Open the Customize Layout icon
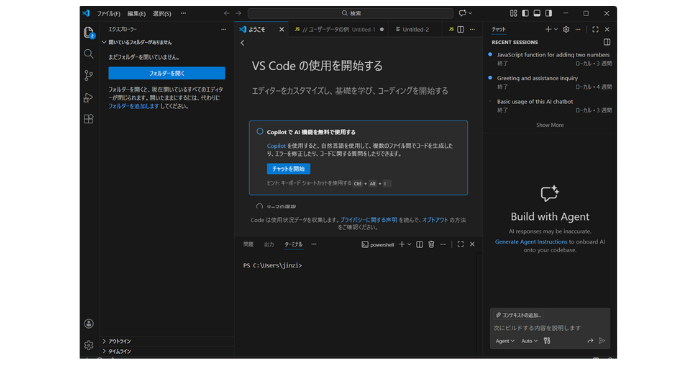The height and width of the screenshot is (365, 698). 513,13
